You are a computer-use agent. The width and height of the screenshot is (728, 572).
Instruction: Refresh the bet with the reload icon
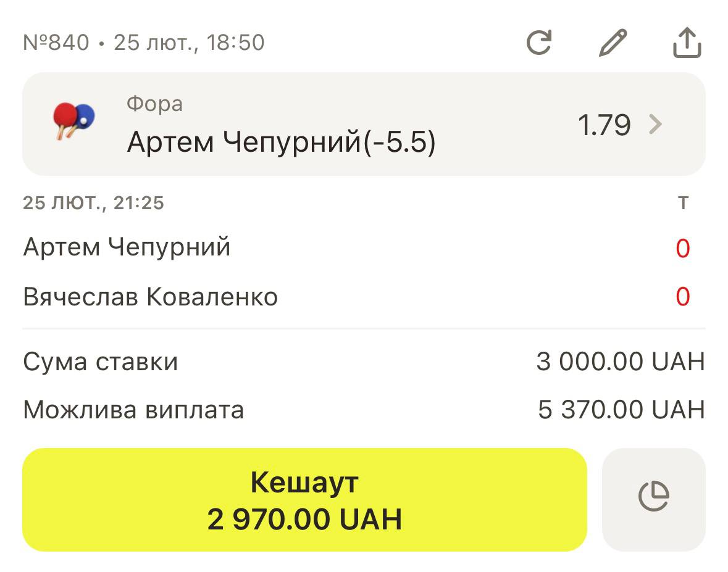pos(538,43)
